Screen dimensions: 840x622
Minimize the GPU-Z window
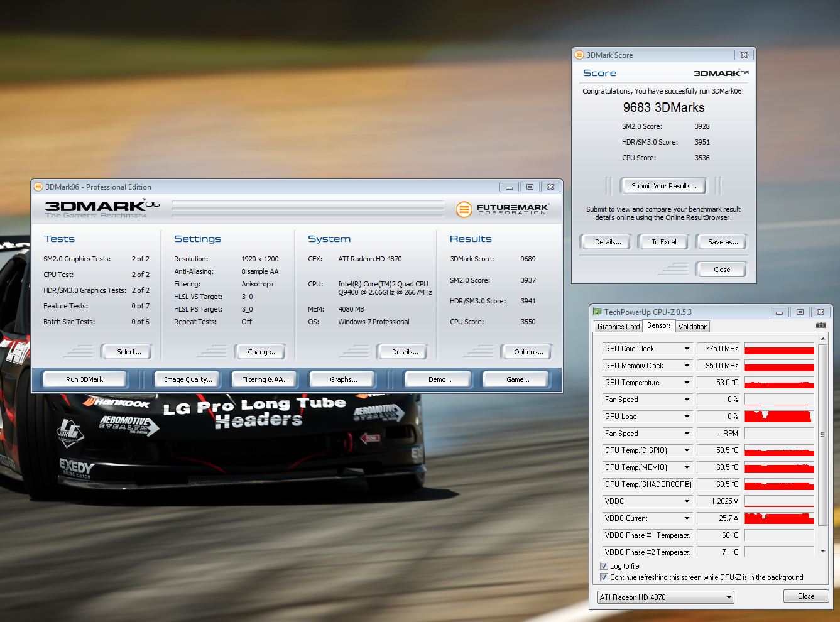(x=779, y=312)
